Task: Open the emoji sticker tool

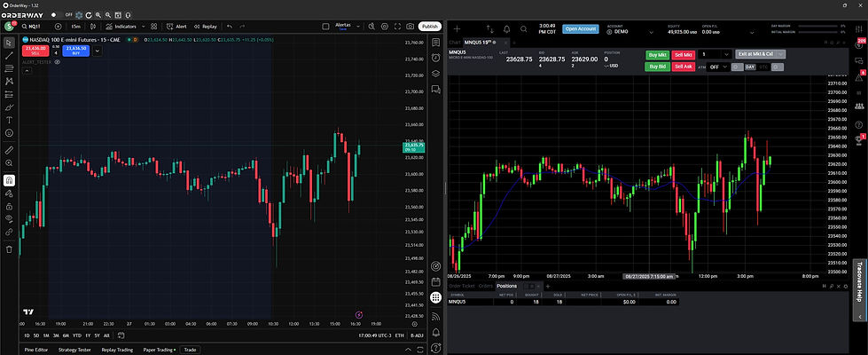Action: pos(9,133)
